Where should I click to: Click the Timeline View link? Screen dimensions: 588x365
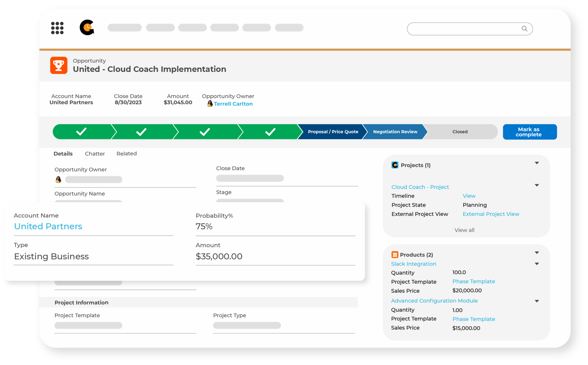click(469, 196)
